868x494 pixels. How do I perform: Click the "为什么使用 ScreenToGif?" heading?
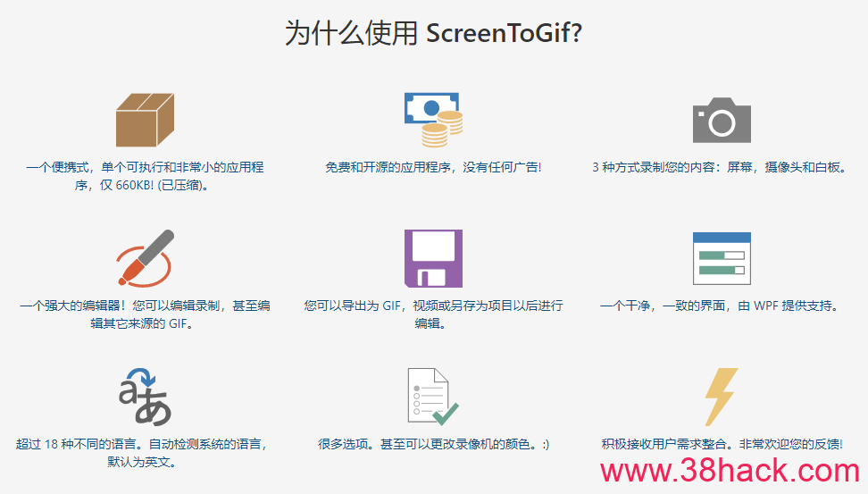click(x=433, y=34)
